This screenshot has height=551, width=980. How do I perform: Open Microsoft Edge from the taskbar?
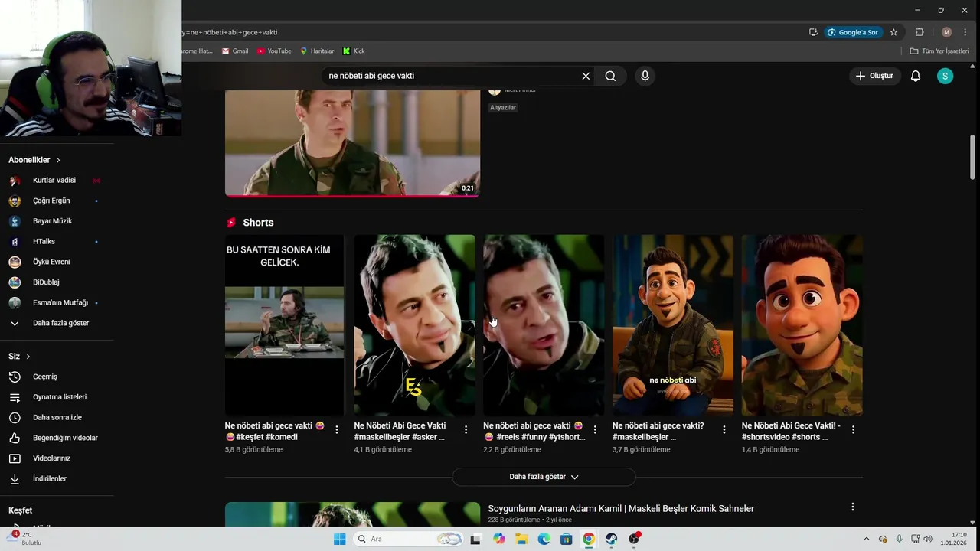544,539
